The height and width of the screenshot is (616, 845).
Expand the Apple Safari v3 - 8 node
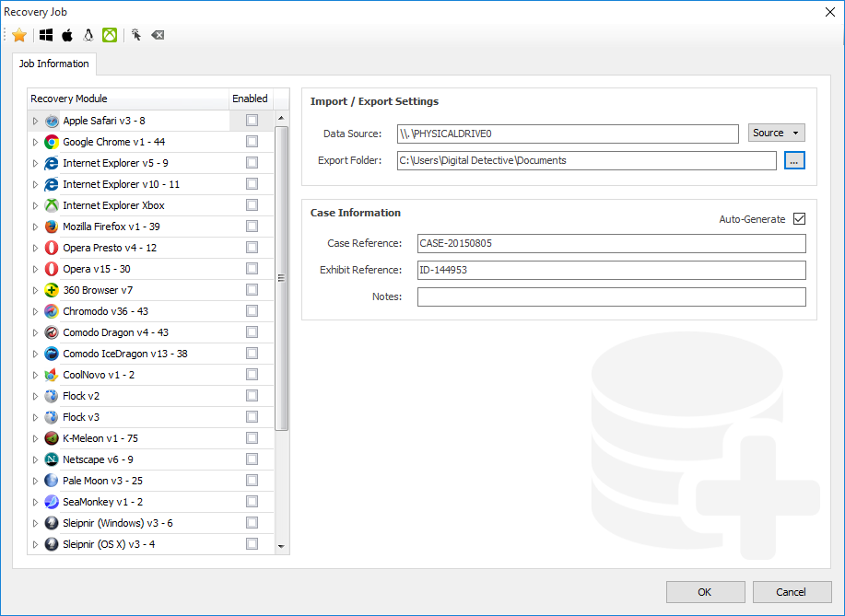(35, 121)
